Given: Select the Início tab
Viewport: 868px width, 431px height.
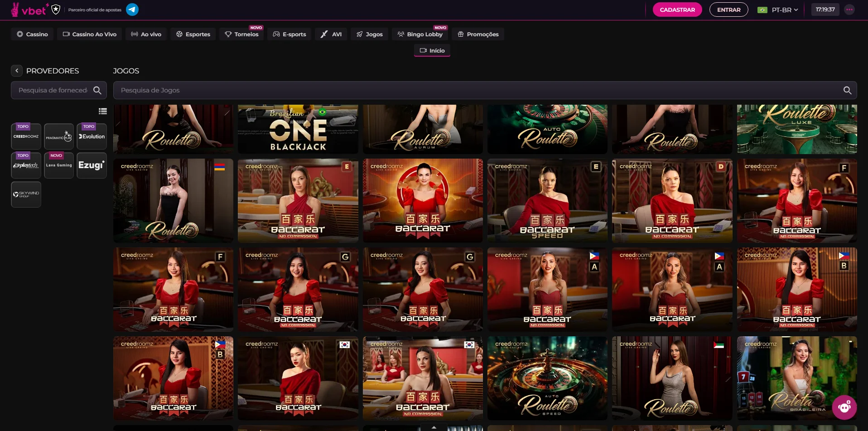Looking at the screenshot, I should click(x=432, y=50).
